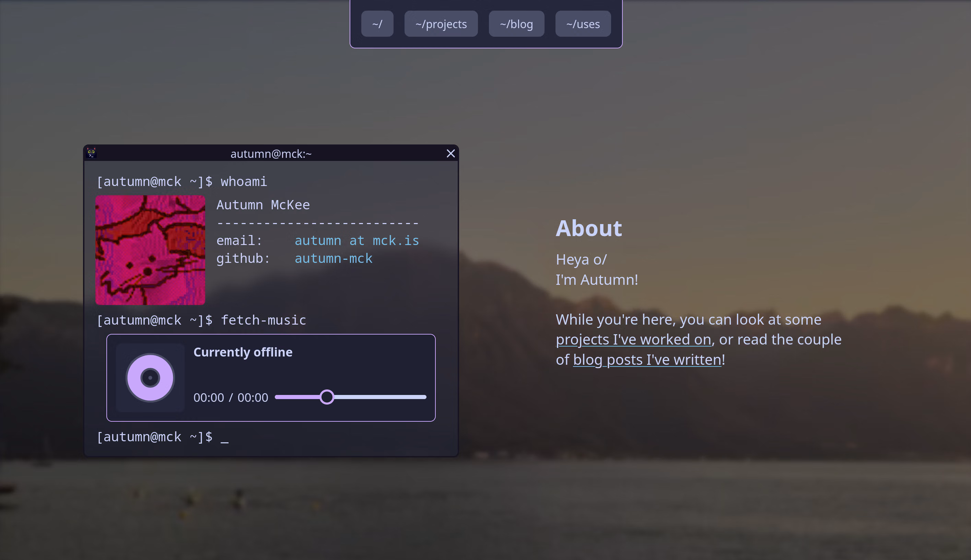Click the cat terminal icon in title bar
The width and height of the screenshot is (971, 560).
91,153
